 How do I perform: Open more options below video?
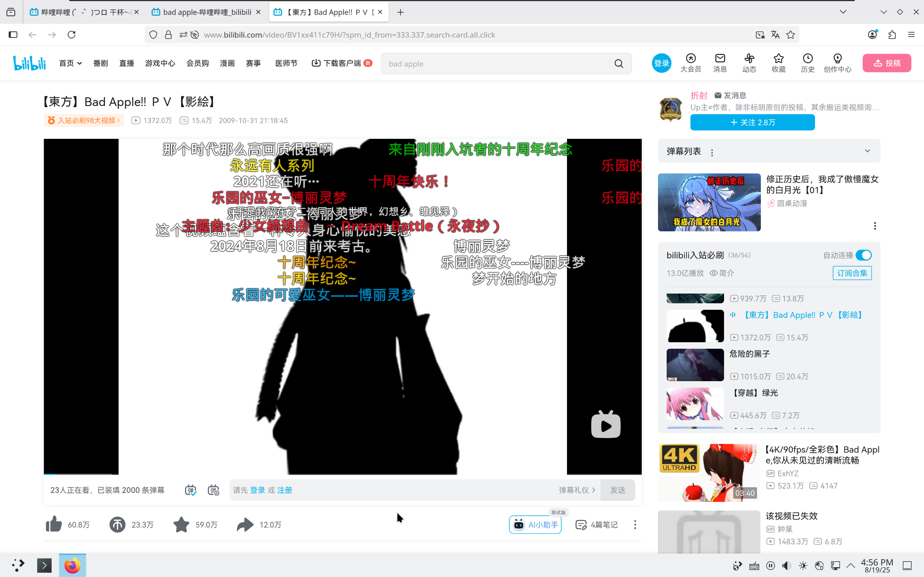(x=635, y=525)
